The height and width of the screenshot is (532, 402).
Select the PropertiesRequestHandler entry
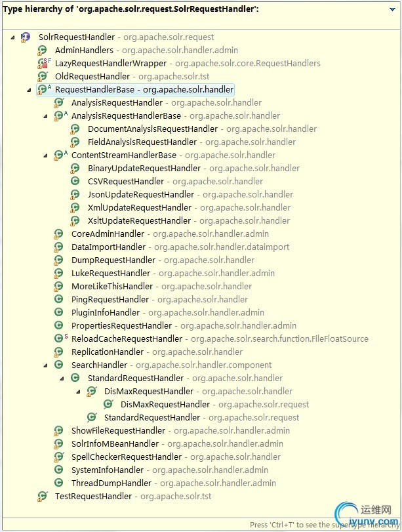pos(184,326)
